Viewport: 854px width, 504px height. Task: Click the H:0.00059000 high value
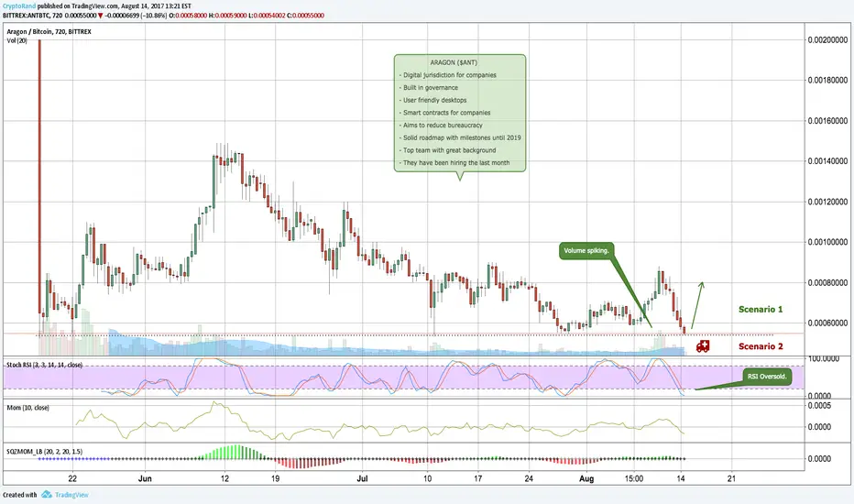point(227,16)
